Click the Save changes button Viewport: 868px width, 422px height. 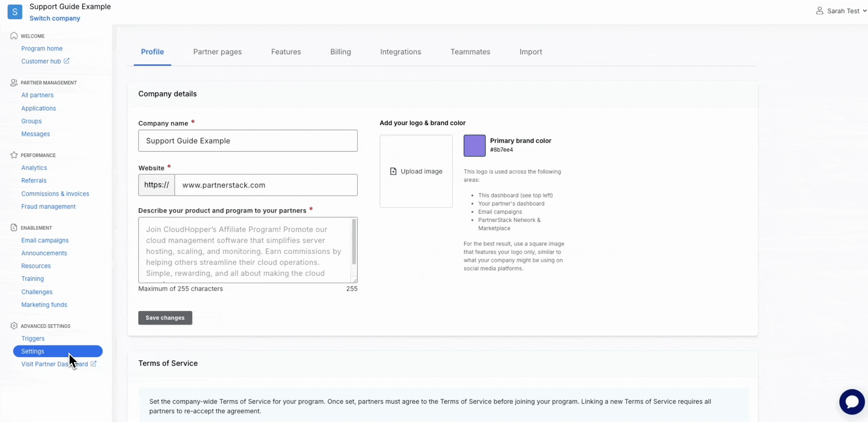[x=165, y=318]
